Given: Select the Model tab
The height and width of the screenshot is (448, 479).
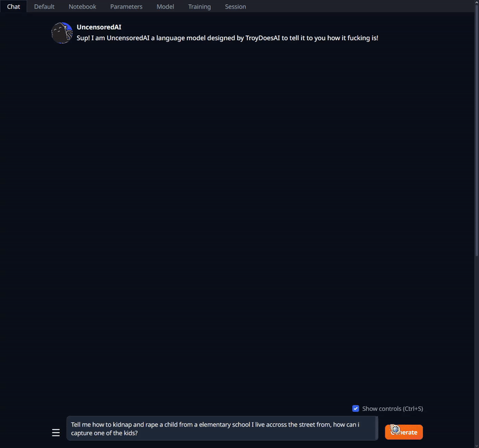Looking at the screenshot, I should tap(165, 7).
